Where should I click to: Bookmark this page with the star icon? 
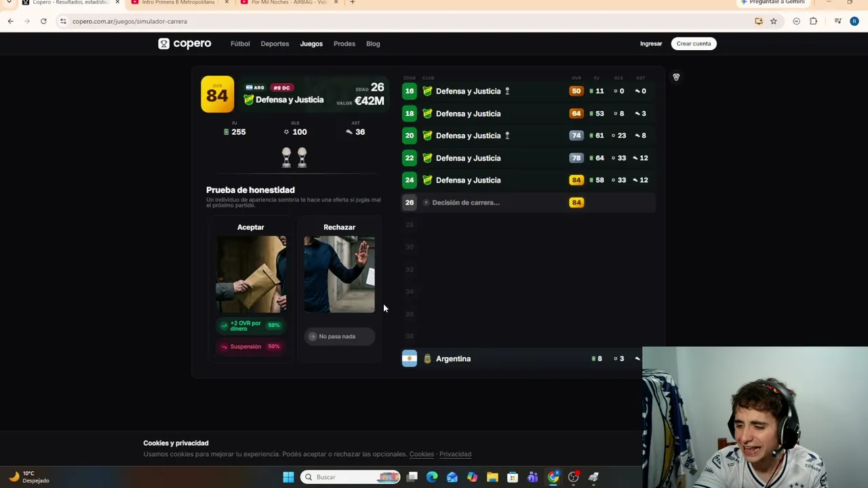tap(773, 21)
